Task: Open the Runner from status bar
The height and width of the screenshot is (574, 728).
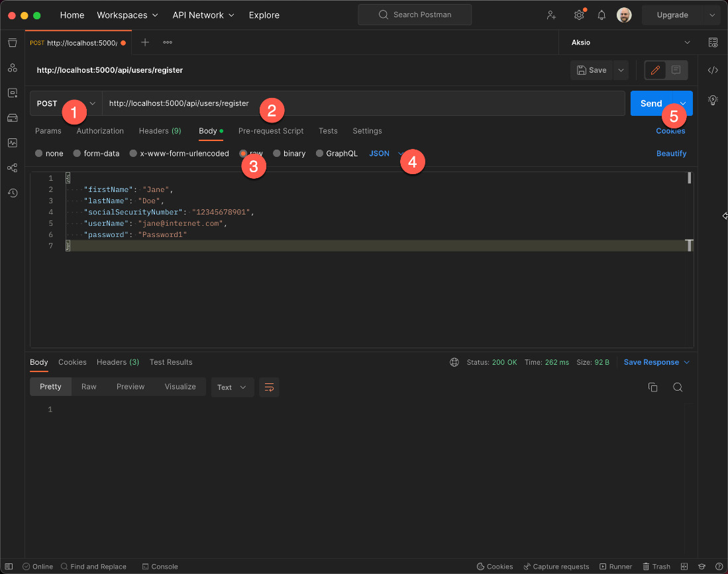Action: pos(616,567)
